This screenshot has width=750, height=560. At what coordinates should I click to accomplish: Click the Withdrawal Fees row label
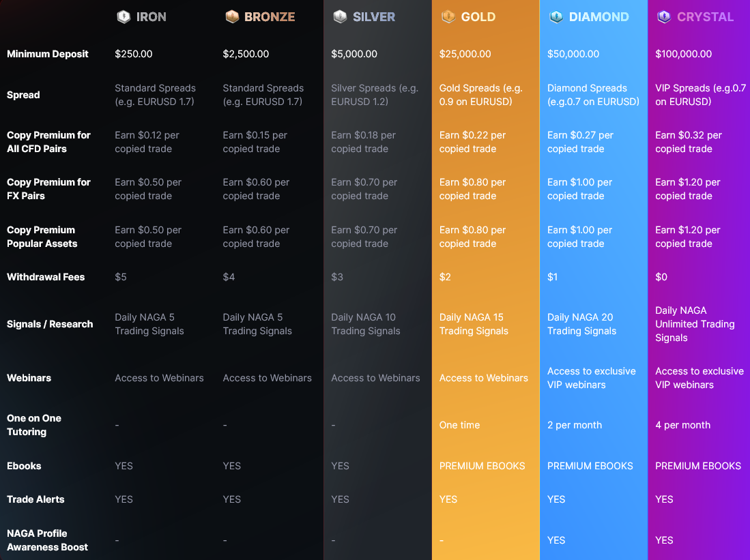tap(46, 277)
